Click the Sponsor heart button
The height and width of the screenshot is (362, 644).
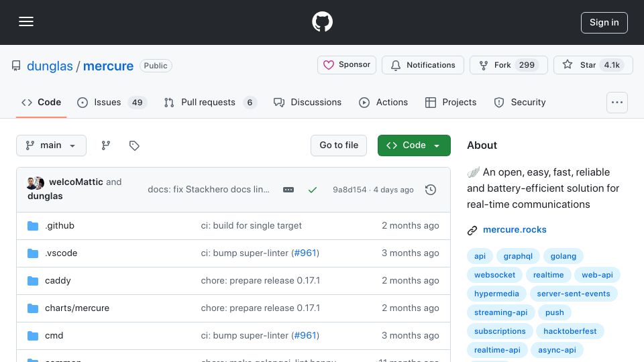pos(347,65)
